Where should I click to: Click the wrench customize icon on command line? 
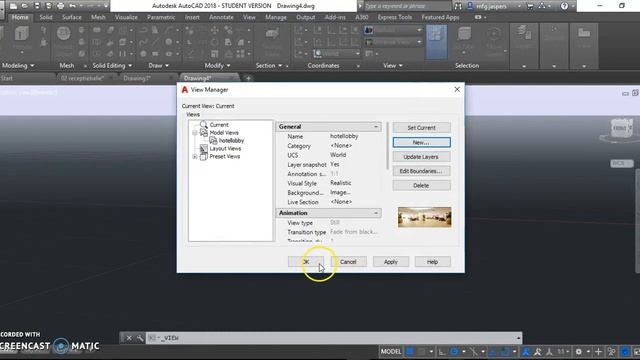140,338
